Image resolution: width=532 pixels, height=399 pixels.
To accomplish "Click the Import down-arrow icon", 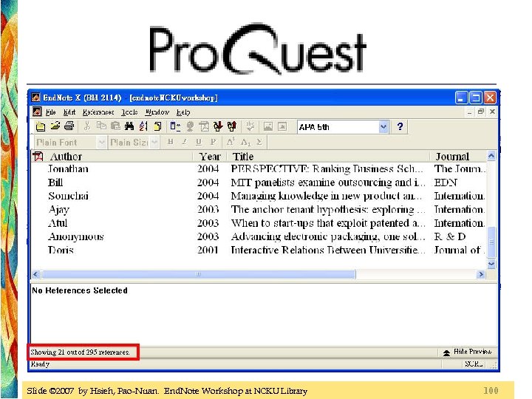I will click(x=218, y=126).
